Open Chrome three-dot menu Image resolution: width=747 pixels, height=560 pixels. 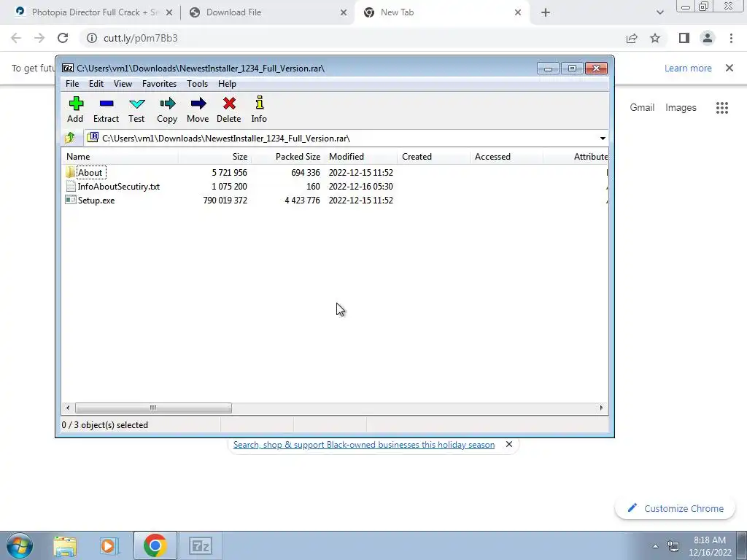pyautogui.click(x=731, y=38)
